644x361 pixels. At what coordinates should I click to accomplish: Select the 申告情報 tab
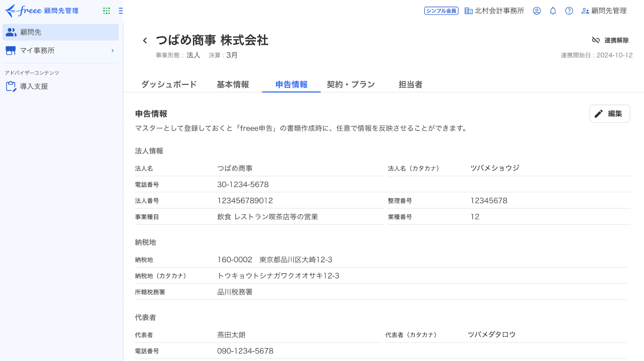click(x=291, y=84)
